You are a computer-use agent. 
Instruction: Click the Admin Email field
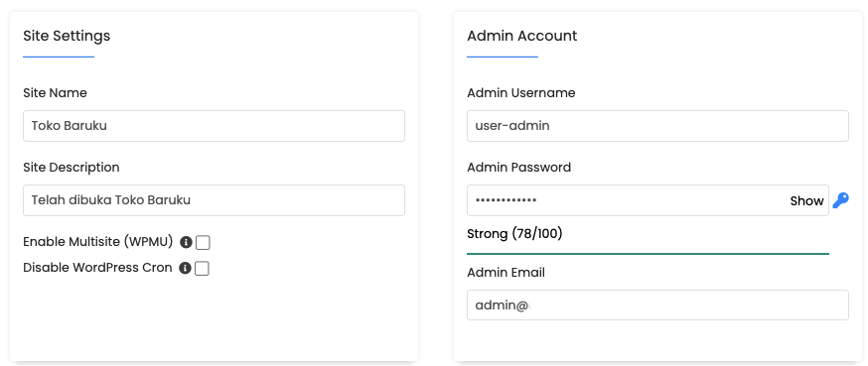click(657, 305)
